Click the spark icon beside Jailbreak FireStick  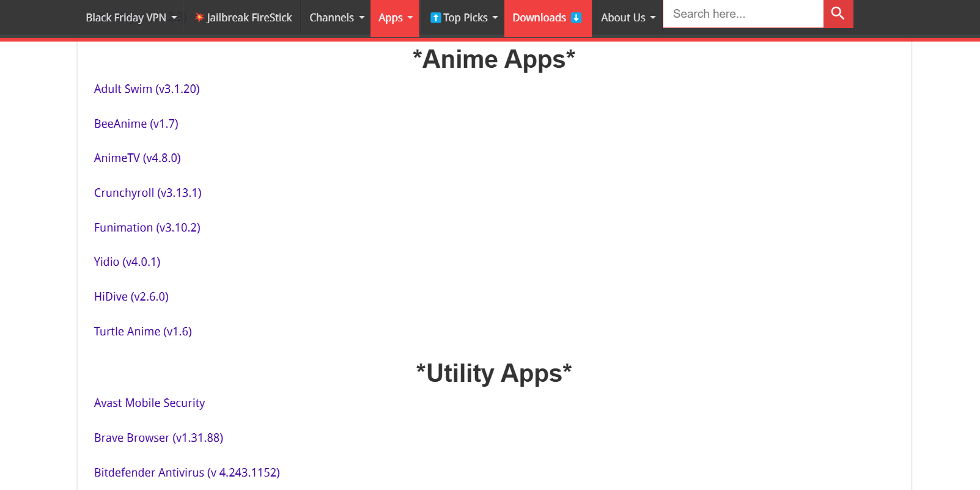pyautogui.click(x=199, y=18)
